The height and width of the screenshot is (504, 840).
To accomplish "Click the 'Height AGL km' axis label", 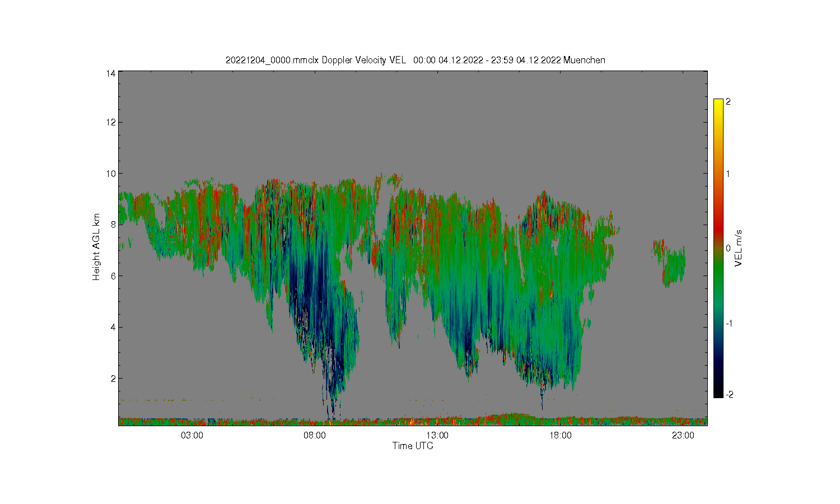I will tap(96, 247).
